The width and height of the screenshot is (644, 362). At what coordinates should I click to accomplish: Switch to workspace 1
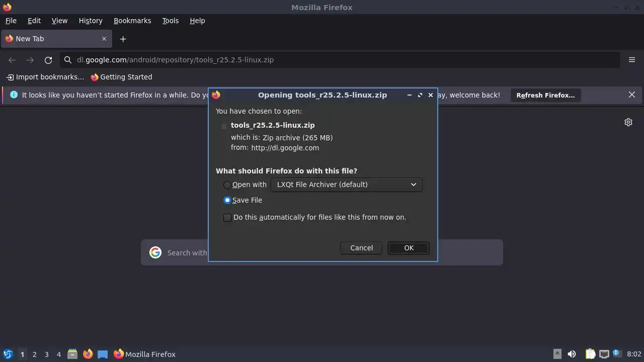(x=22, y=354)
